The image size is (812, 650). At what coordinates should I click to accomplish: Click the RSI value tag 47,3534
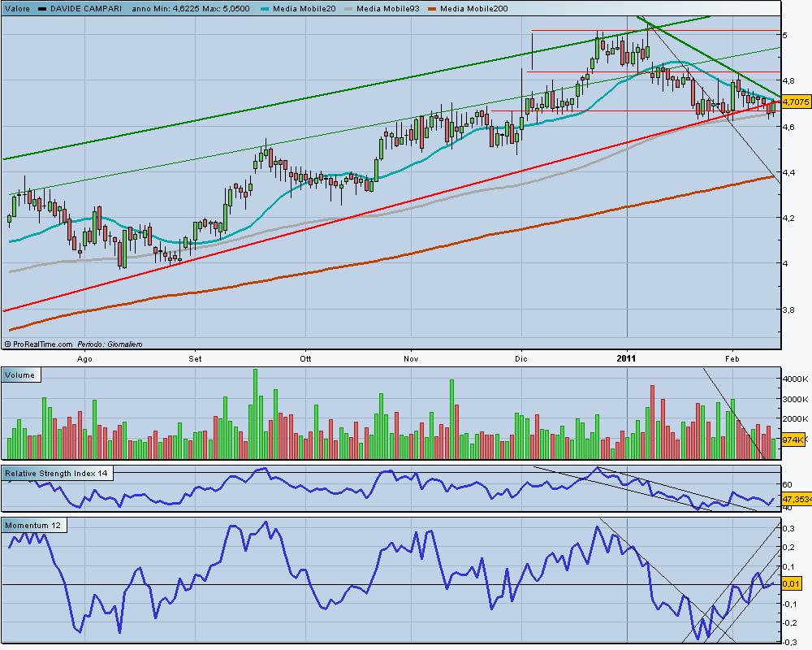click(797, 499)
